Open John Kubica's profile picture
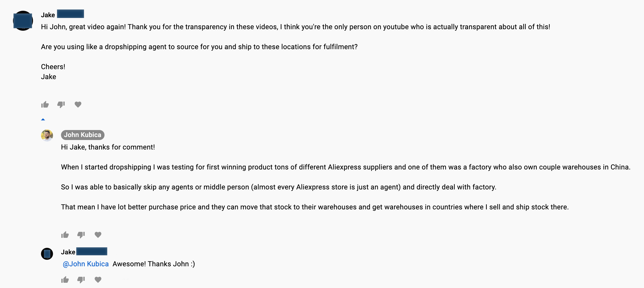The image size is (644, 288). click(x=47, y=136)
